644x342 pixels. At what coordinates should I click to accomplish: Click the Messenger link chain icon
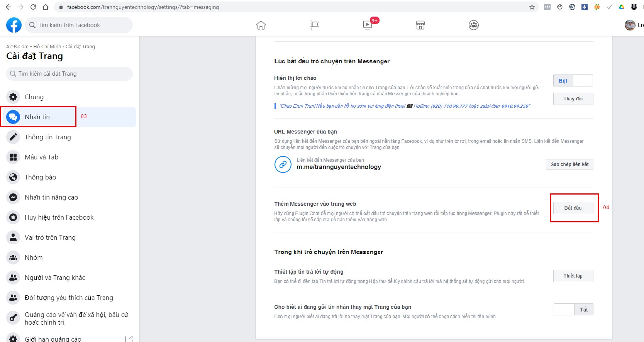283,164
